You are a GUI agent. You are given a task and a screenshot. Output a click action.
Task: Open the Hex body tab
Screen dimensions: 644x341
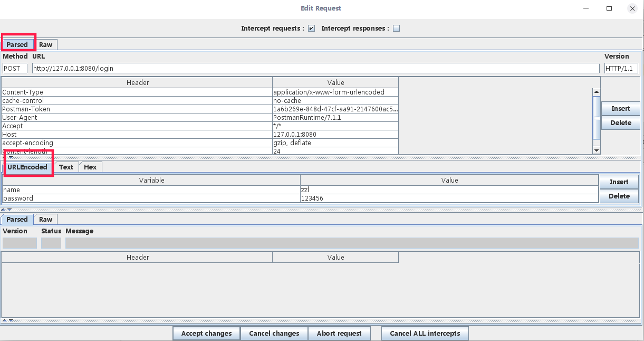pyautogui.click(x=90, y=167)
